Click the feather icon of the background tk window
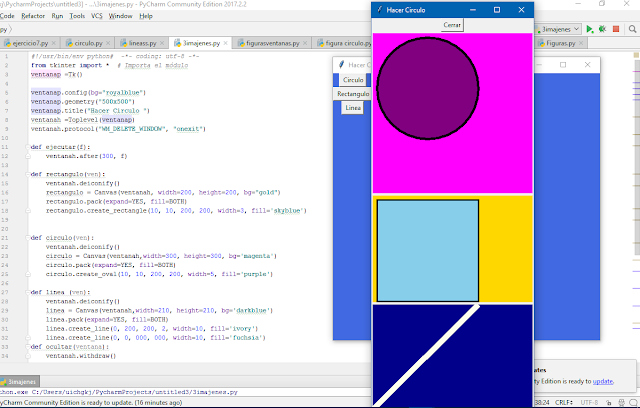The image size is (640, 408). (x=341, y=65)
